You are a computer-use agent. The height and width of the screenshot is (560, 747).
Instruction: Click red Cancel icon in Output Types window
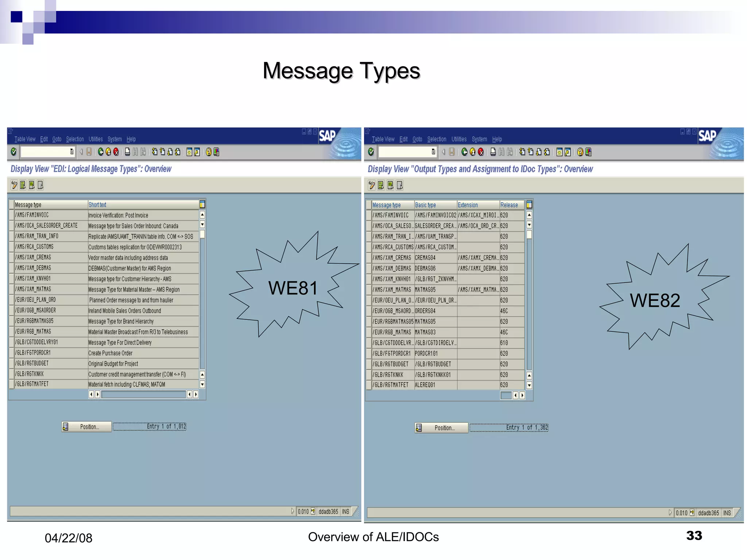click(481, 152)
